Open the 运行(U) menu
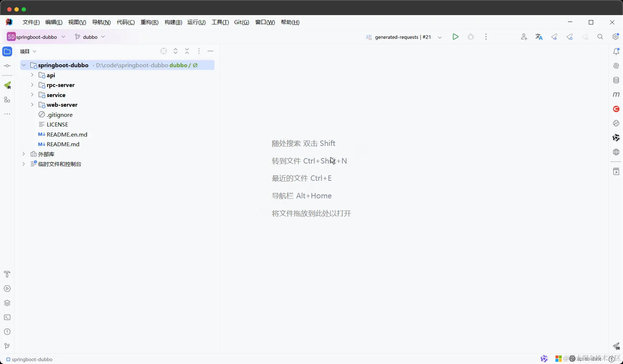Image resolution: width=623 pixels, height=364 pixels. (196, 22)
